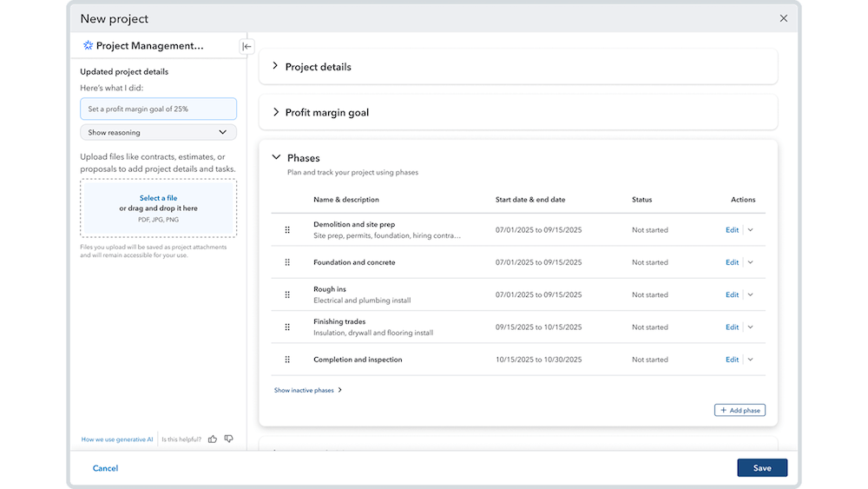Click the 'Insulation, drywall and flooring install' description
Screen dimensions: 868x489
coord(373,333)
